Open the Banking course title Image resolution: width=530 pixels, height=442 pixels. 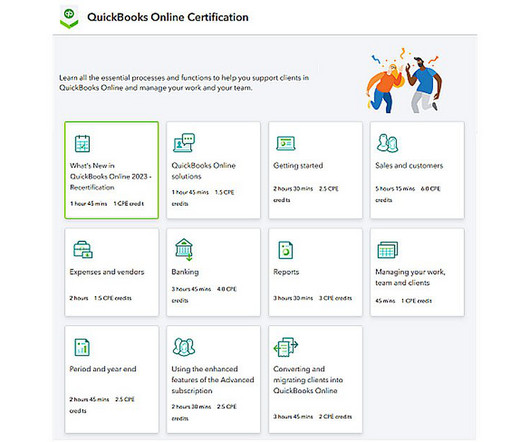(185, 272)
